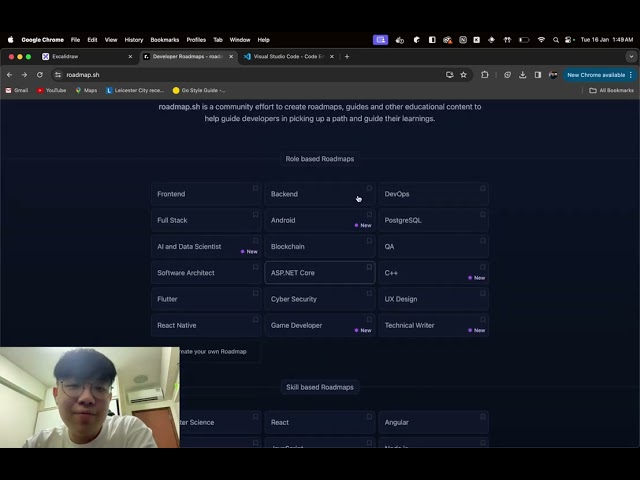Bookmark the React skill roadmap card
The width and height of the screenshot is (640, 480).
pyautogui.click(x=369, y=417)
